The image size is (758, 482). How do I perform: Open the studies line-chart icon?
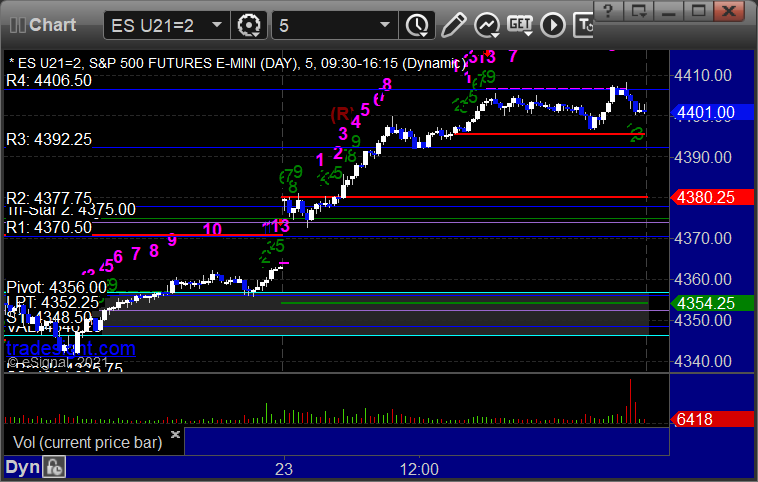click(x=486, y=25)
